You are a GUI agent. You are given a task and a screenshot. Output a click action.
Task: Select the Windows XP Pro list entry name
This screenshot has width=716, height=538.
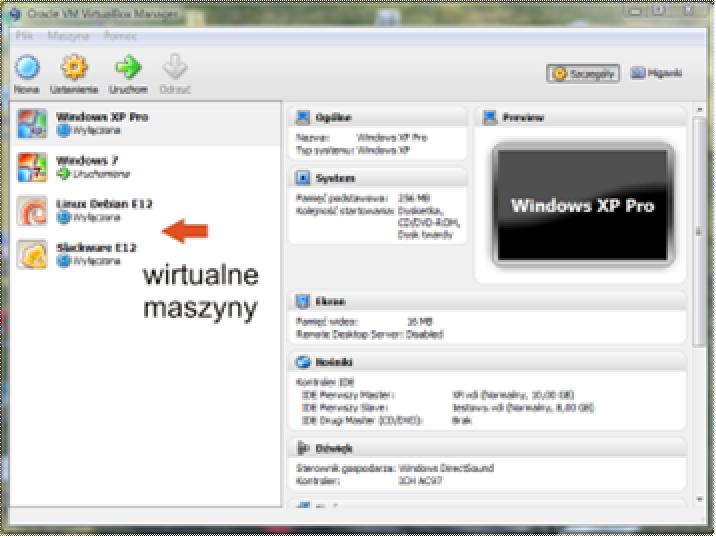tap(102, 116)
